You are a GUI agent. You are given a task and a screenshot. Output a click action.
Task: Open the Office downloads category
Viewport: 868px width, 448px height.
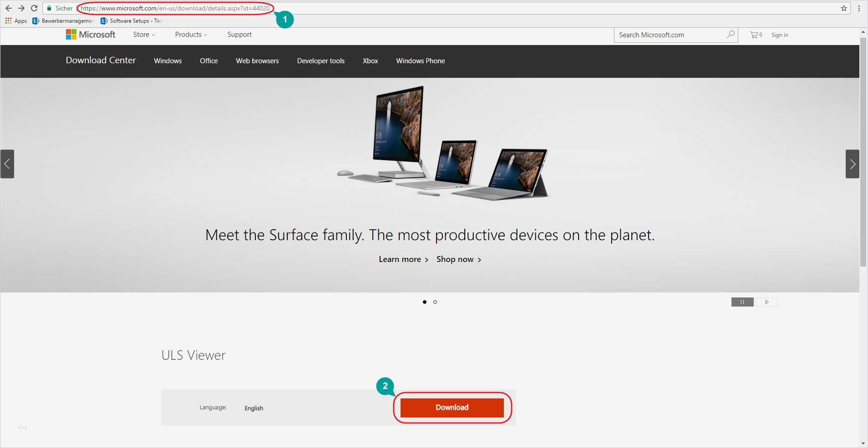point(209,61)
